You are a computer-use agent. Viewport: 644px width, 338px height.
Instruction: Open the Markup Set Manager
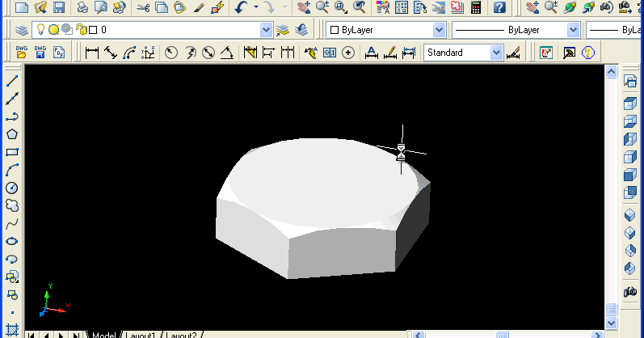point(457,7)
